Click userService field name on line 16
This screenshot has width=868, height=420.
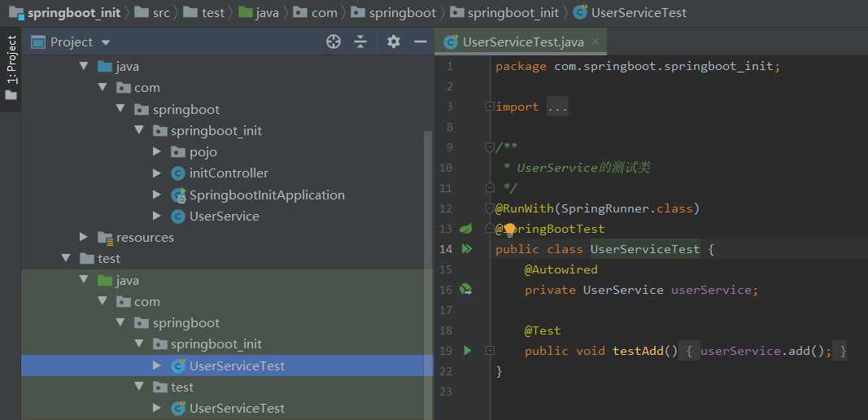click(x=711, y=290)
